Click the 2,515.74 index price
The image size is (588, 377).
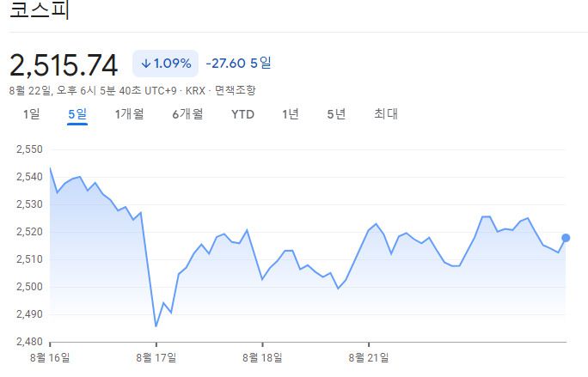(63, 64)
